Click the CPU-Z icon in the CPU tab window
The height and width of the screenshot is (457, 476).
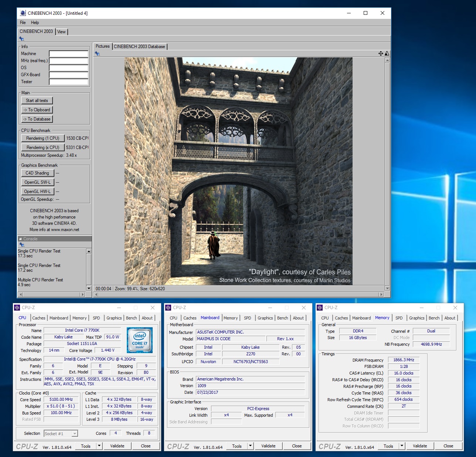[17, 308]
